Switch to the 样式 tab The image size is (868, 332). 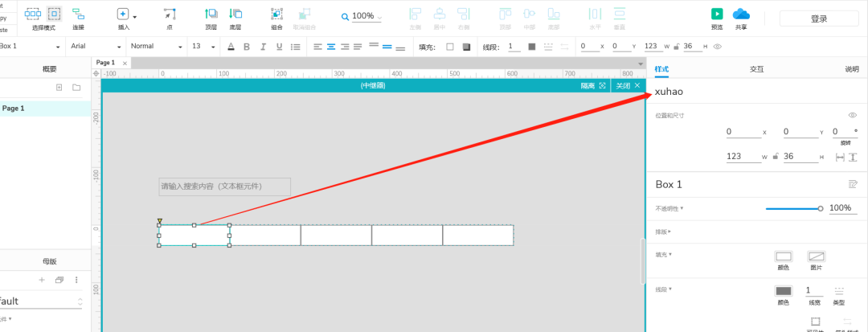coord(661,69)
